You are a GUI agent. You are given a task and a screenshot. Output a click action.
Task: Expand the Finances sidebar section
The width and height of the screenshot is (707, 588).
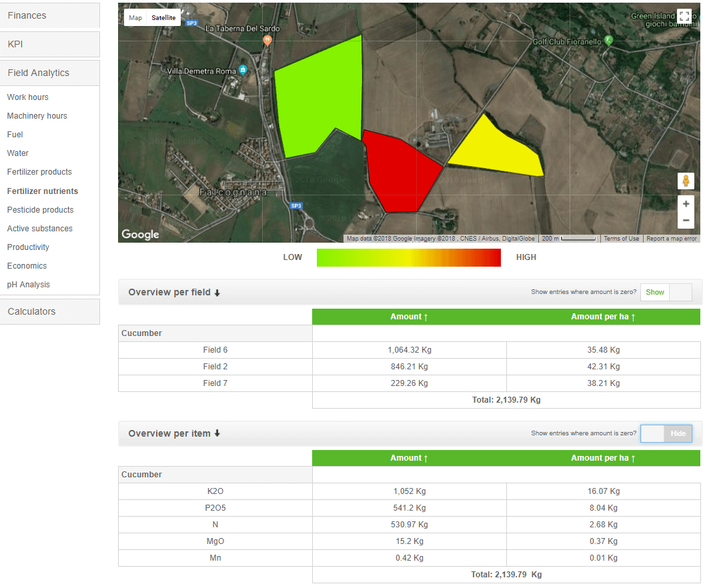tap(49, 15)
